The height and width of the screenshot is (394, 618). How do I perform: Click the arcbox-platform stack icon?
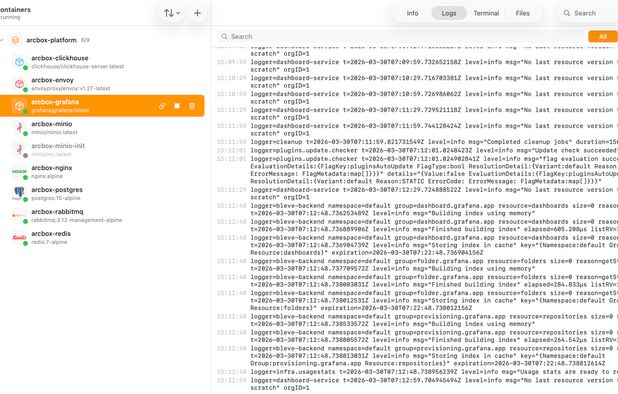(15, 40)
